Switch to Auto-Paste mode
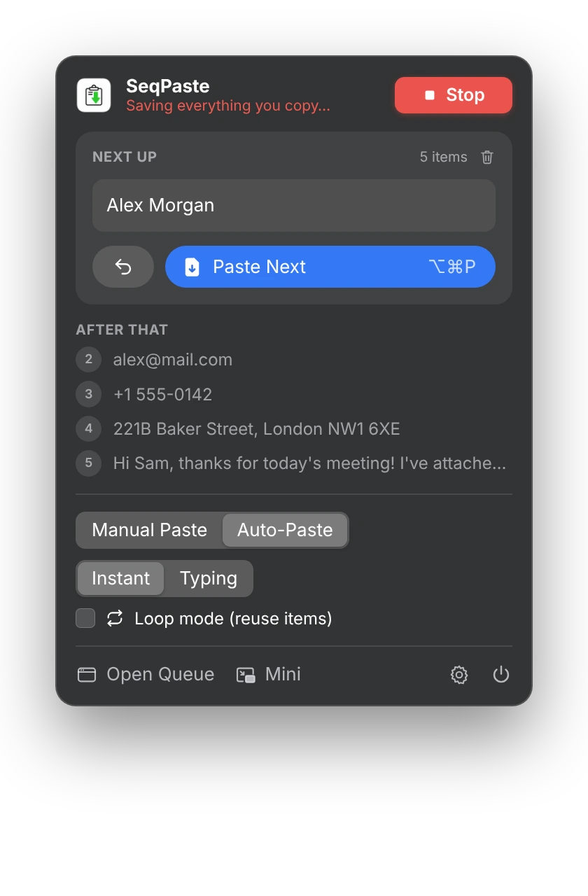Screen dimensions: 588x896 tap(285, 530)
